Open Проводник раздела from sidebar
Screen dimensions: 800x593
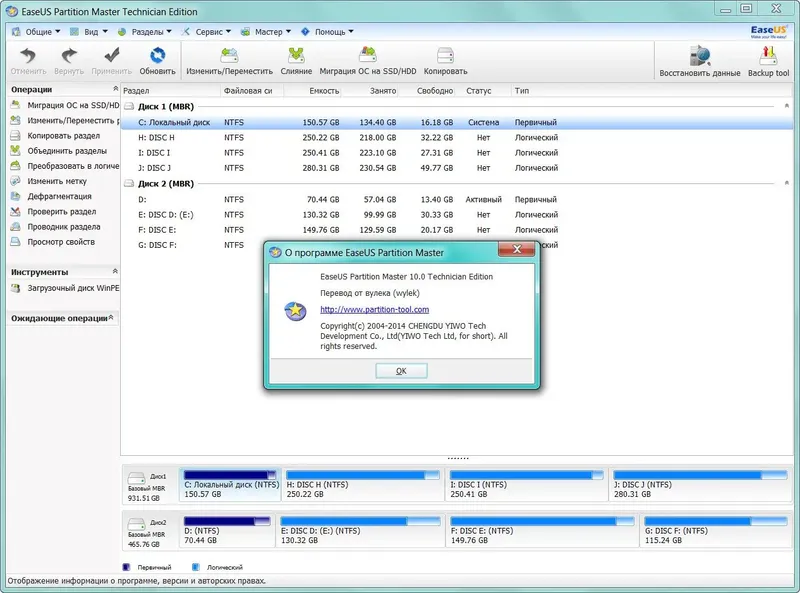point(56,227)
